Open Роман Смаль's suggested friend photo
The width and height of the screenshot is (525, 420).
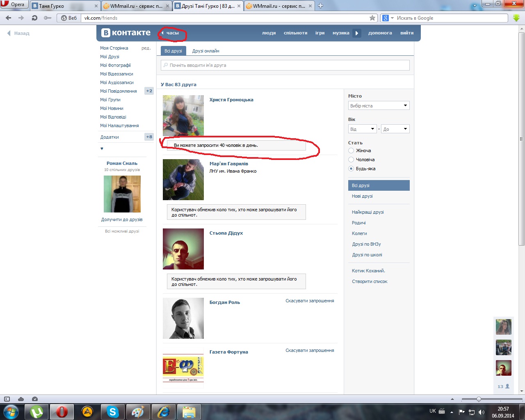(122, 194)
